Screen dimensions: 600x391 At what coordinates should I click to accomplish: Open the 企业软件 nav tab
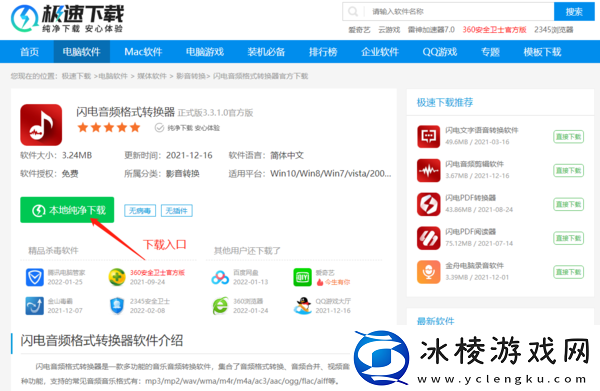(380, 52)
